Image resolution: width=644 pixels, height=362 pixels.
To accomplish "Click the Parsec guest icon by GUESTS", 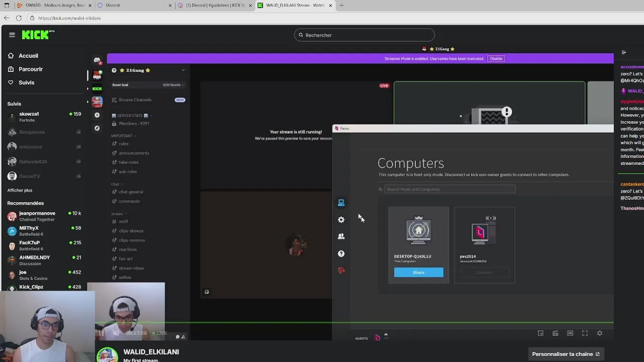I will pos(377,338).
